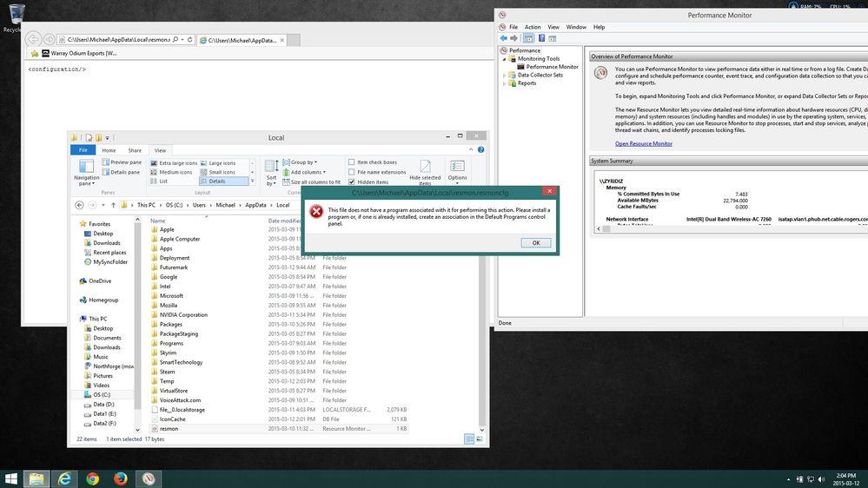Image resolution: width=868 pixels, height=488 pixels.
Task: Click AppData in the address breadcrumb
Action: tap(255, 205)
